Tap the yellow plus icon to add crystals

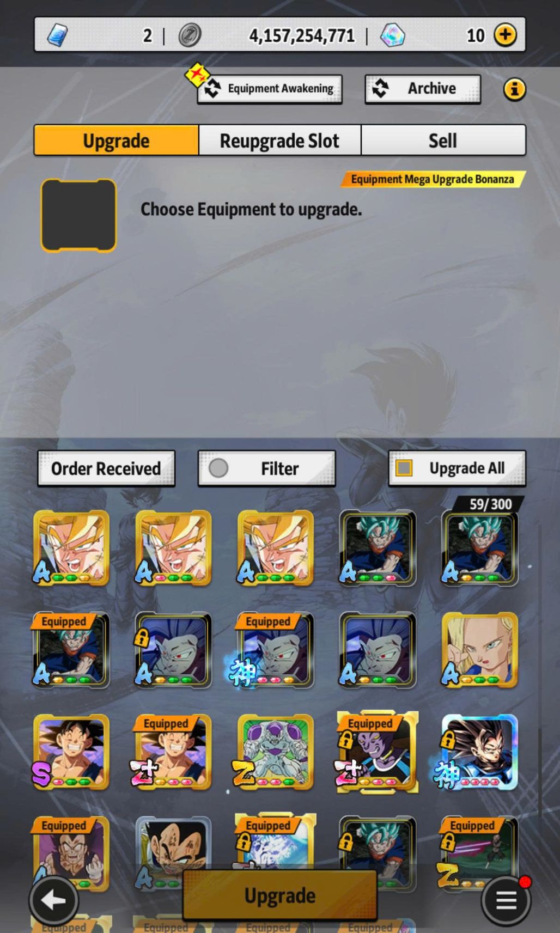(506, 35)
